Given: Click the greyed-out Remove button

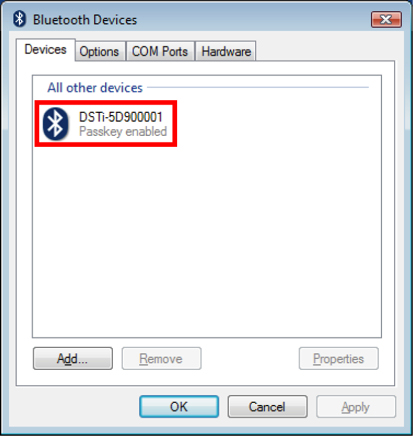Looking at the screenshot, I should click(161, 358).
